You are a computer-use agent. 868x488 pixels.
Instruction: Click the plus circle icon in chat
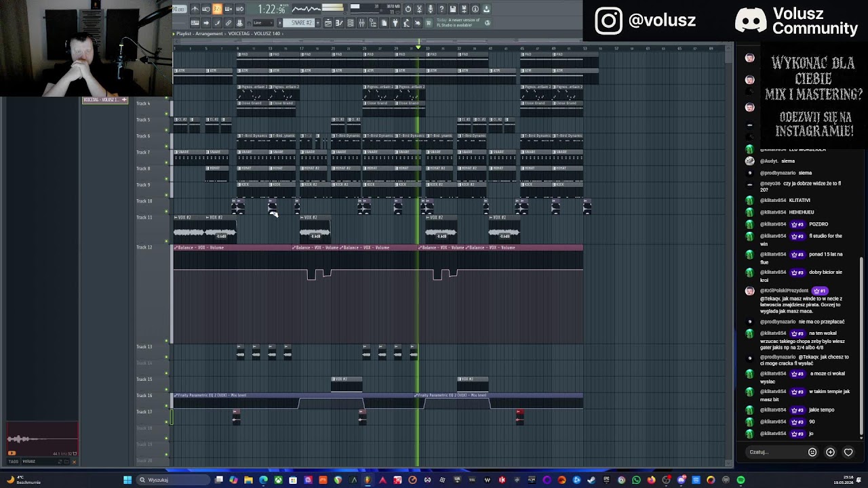coord(830,452)
